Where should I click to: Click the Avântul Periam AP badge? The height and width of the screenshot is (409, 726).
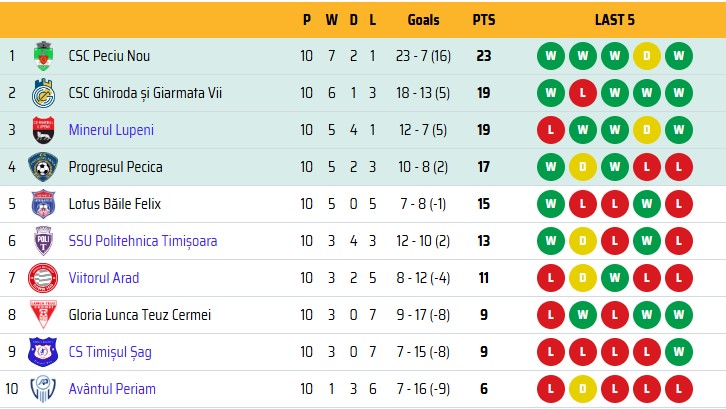click(43, 389)
